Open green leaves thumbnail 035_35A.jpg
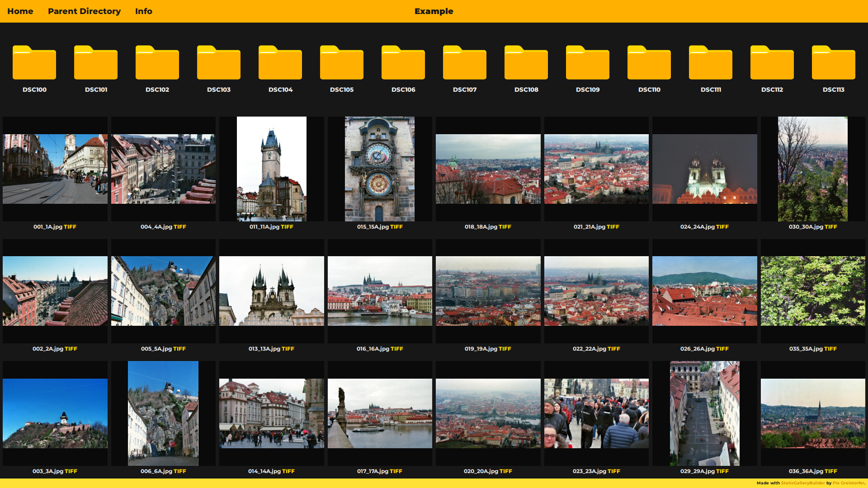 pyautogui.click(x=813, y=291)
